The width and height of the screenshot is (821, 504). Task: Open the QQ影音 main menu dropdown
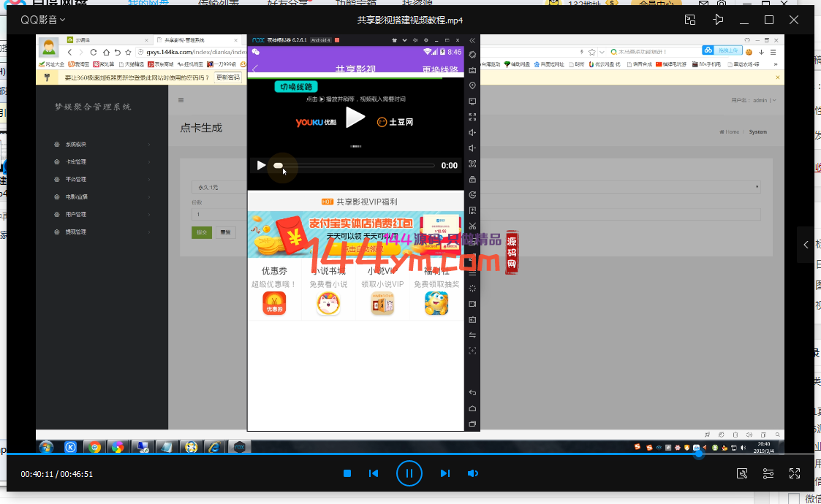click(x=42, y=20)
